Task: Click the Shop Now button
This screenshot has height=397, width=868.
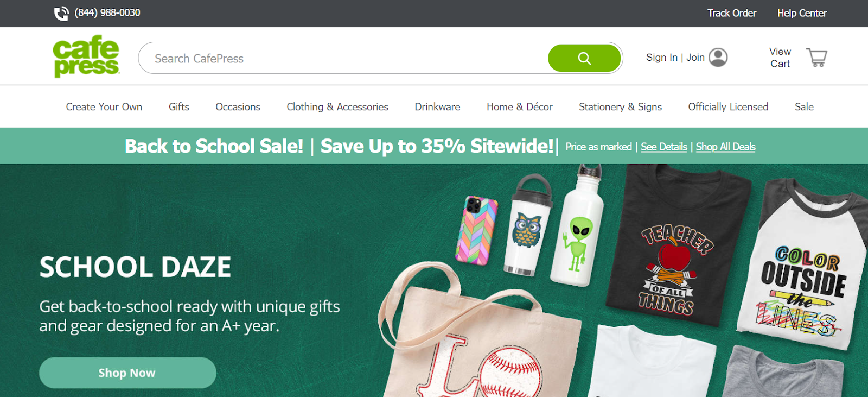Action: coord(127,373)
